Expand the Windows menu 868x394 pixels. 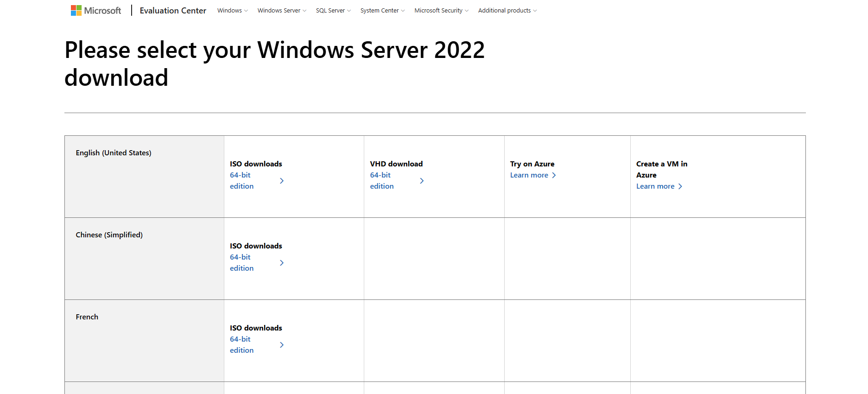point(233,10)
